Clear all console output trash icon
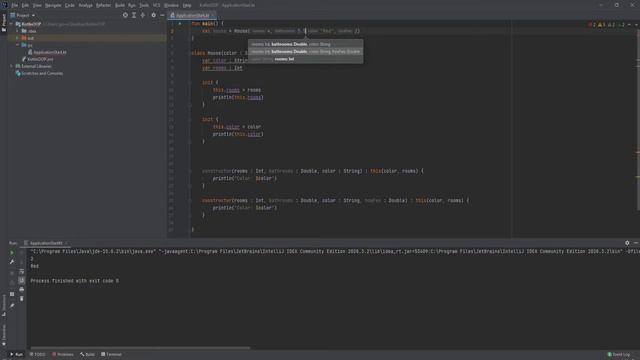Image resolution: width=640 pixels, height=360 pixels. (22, 298)
